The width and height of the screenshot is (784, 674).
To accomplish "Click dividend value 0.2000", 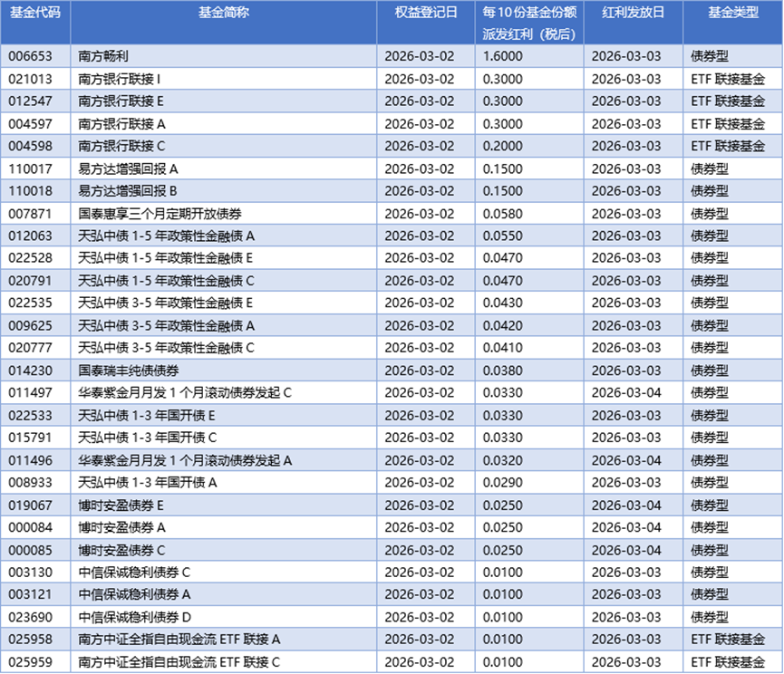I will pyautogui.click(x=502, y=146).
